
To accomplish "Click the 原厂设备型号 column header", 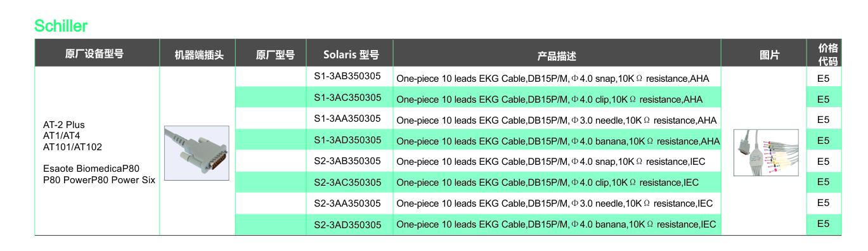I will point(94,54).
